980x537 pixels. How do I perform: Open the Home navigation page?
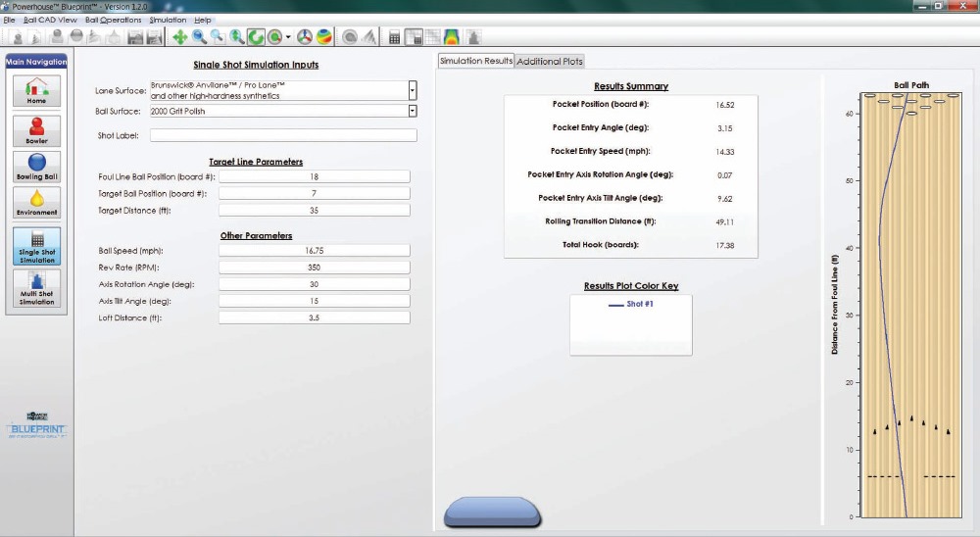tap(36, 90)
